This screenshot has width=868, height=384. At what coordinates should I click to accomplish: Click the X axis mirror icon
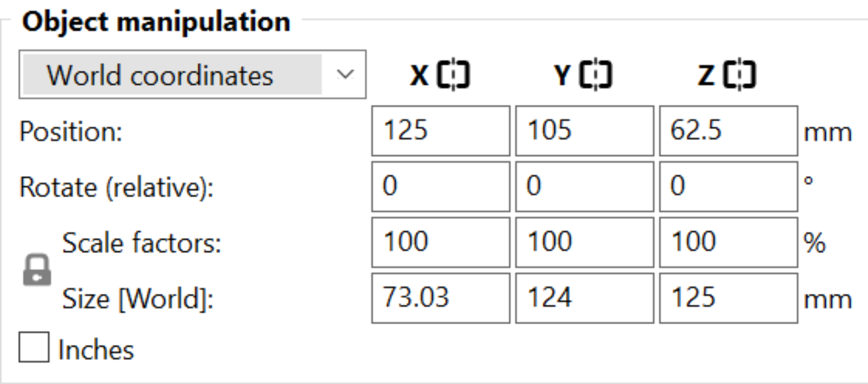pos(454,75)
